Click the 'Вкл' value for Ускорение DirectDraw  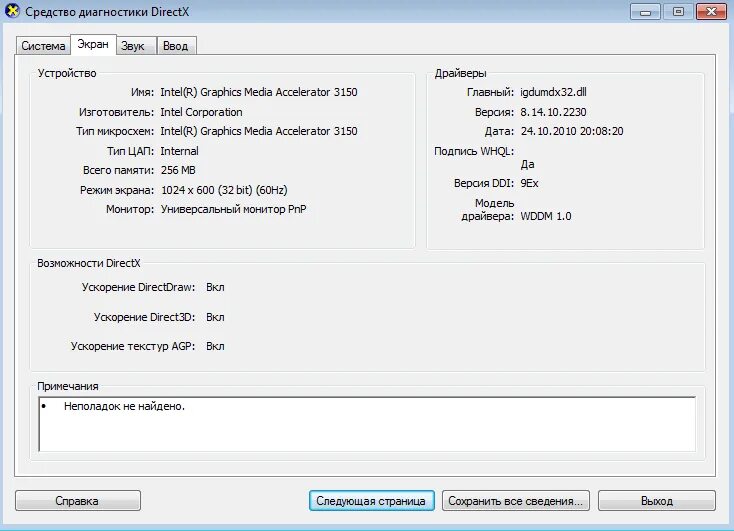pyautogui.click(x=215, y=288)
